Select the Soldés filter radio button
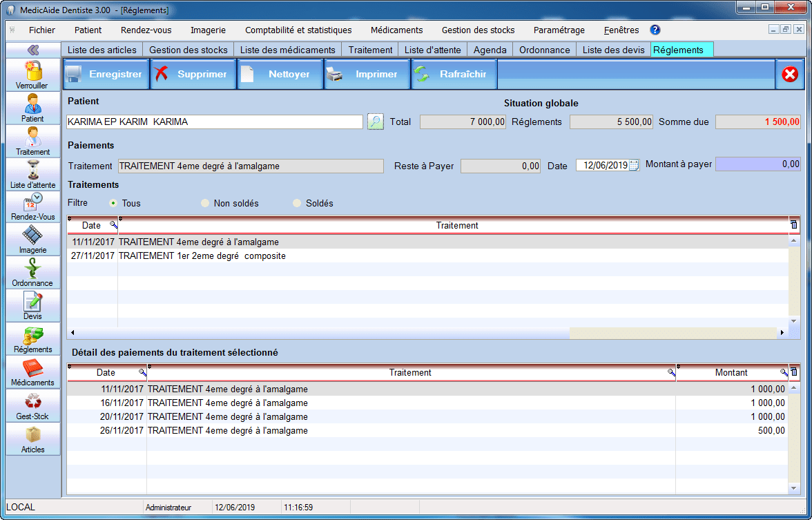This screenshot has height=520, width=812. tap(297, 203)
